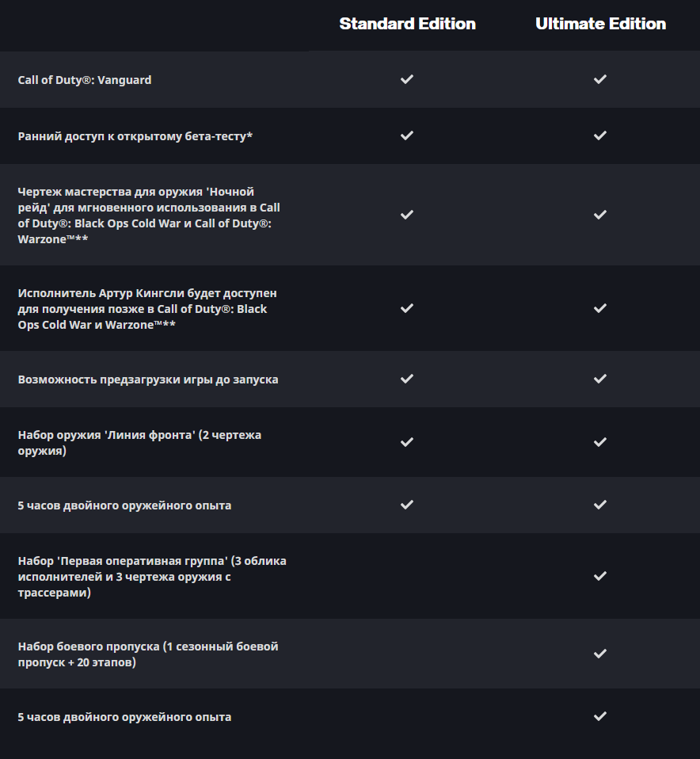
Task: Click Standard checkmark for Артур Кингсли row
Action: point(407,308)
